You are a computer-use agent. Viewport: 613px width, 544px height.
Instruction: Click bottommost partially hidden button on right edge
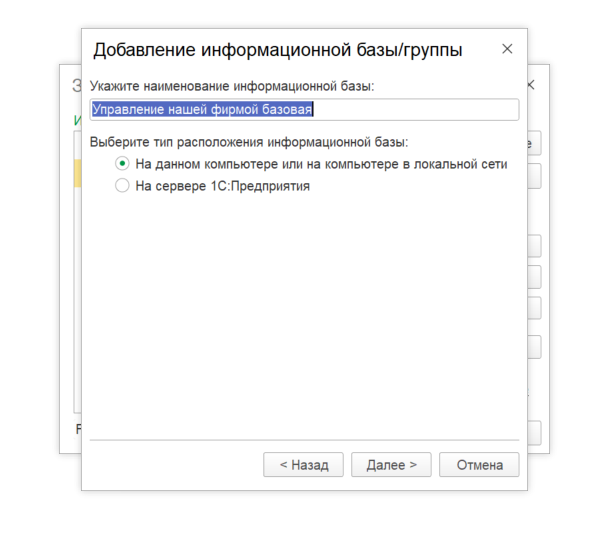coord(534,432)
